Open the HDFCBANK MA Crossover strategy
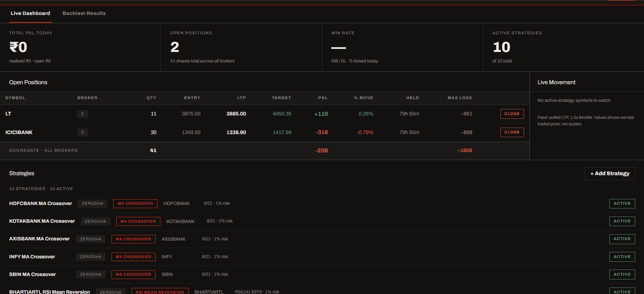The image size is (644, 294). coord(41,203)
